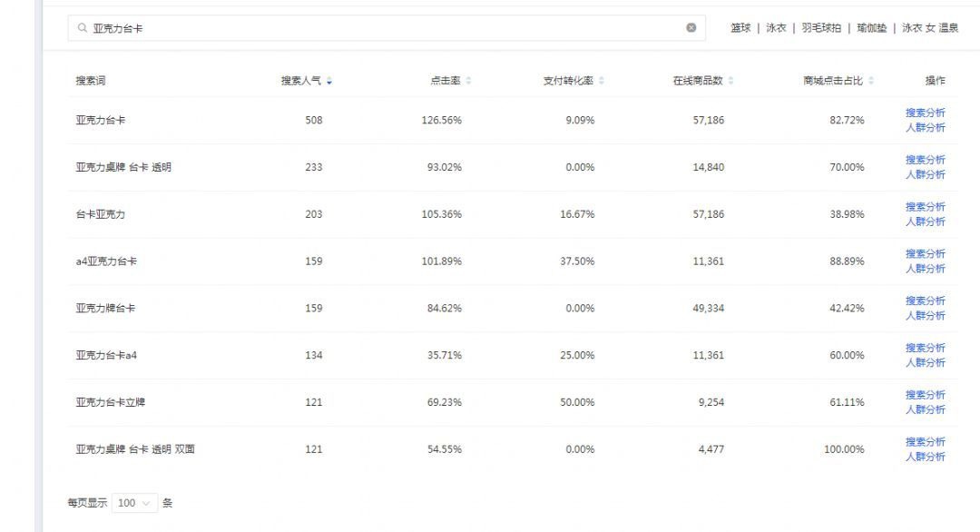Click the 88.89% mall click share value
Viewport: 980px width, 532px height.
tap(847, 261)
